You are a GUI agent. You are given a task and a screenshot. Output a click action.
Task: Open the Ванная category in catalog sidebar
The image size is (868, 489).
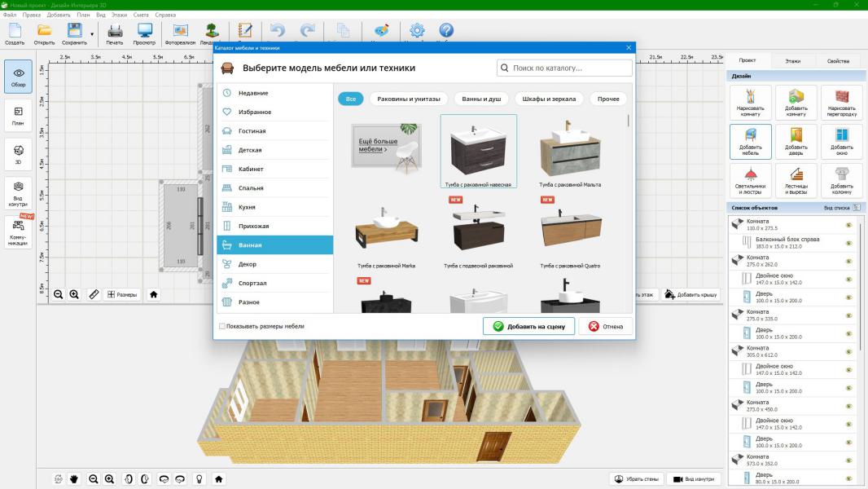[x=274, y=244]
